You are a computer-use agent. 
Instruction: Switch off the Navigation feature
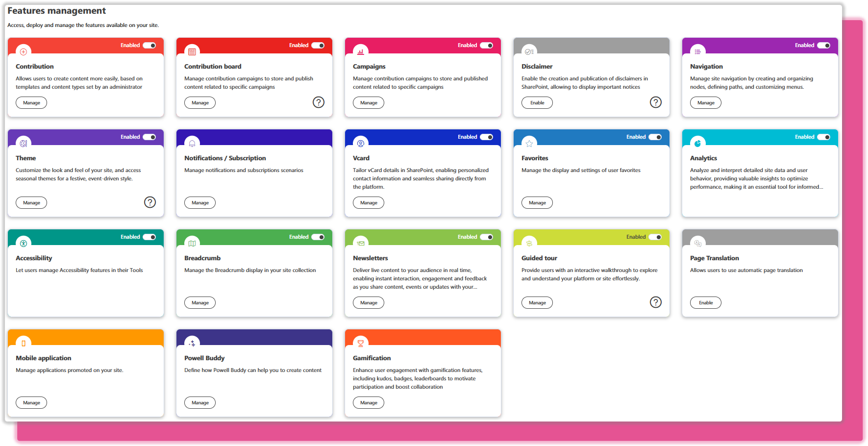(x=824, y=45)
